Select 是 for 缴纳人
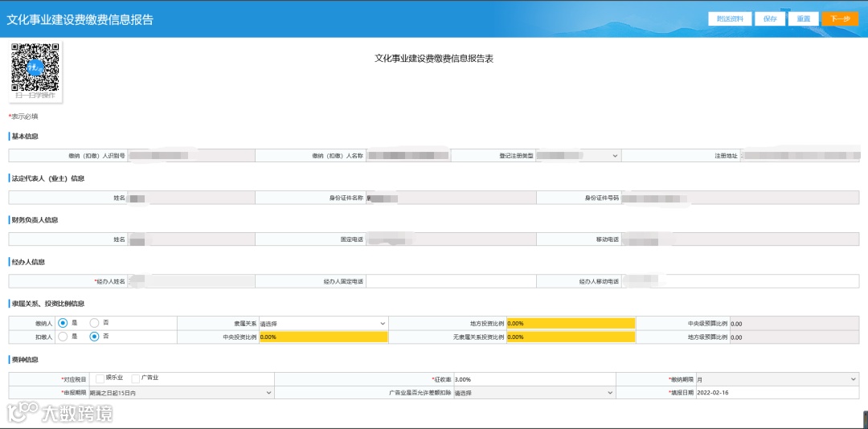This screenshot has height=429, width=868. [63, 323]
